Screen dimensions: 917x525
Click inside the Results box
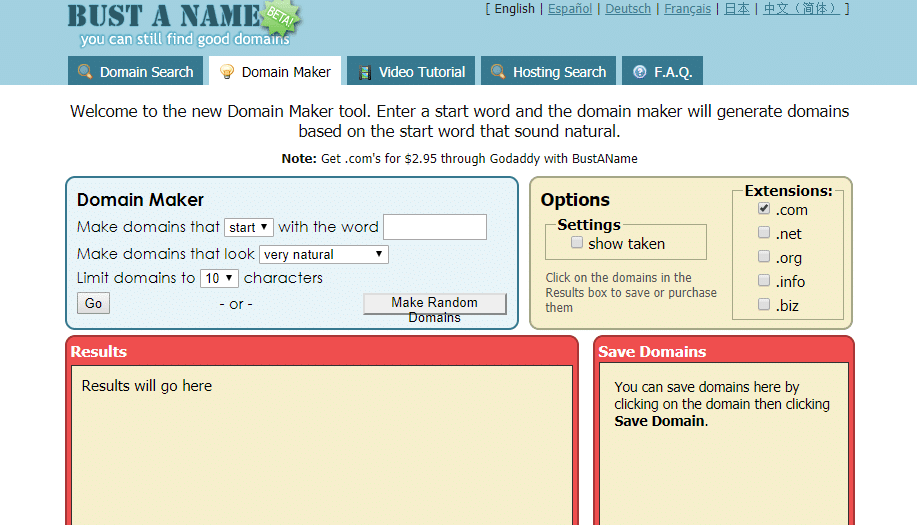click(x=322, y=445)
